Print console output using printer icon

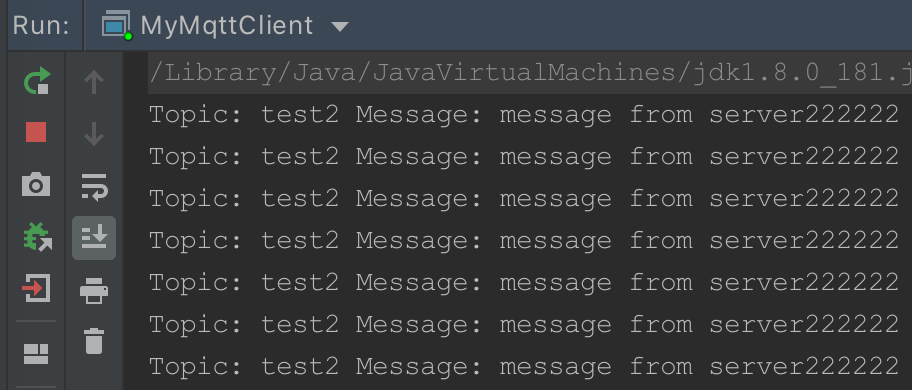pyautogui.click(x=94, y=290)
